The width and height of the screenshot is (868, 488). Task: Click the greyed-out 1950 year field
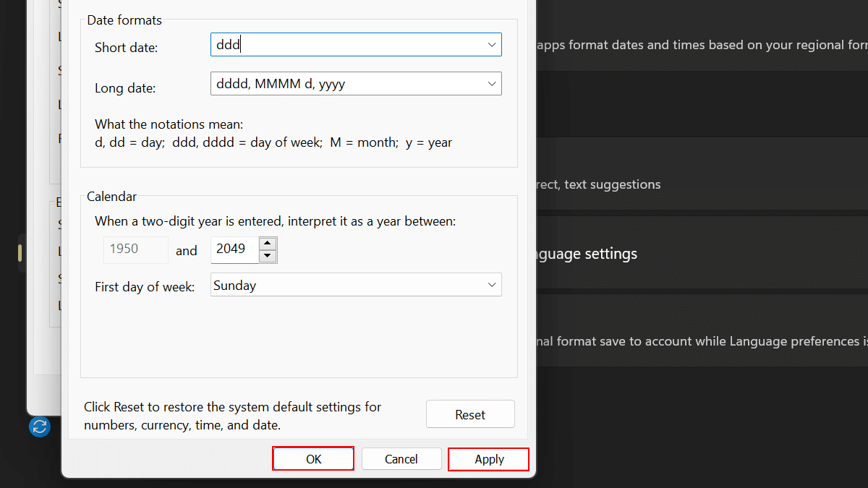pos(136,249)
